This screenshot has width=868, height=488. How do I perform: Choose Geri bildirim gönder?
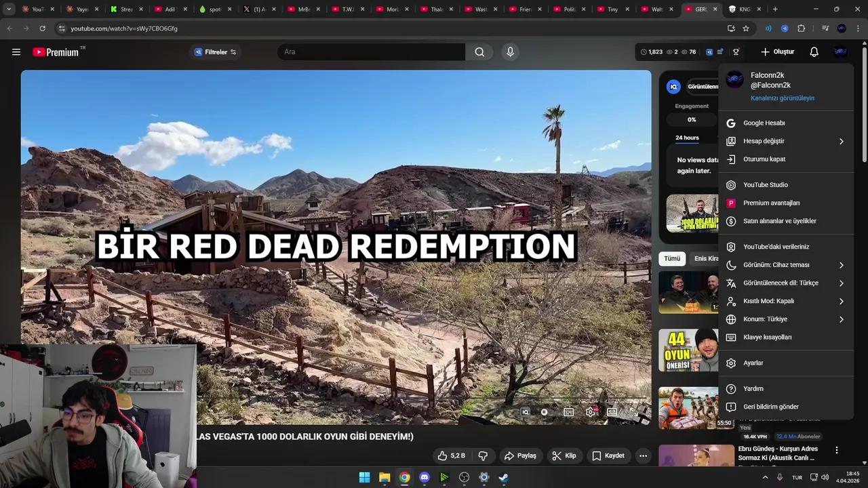[x=785, y=407]
